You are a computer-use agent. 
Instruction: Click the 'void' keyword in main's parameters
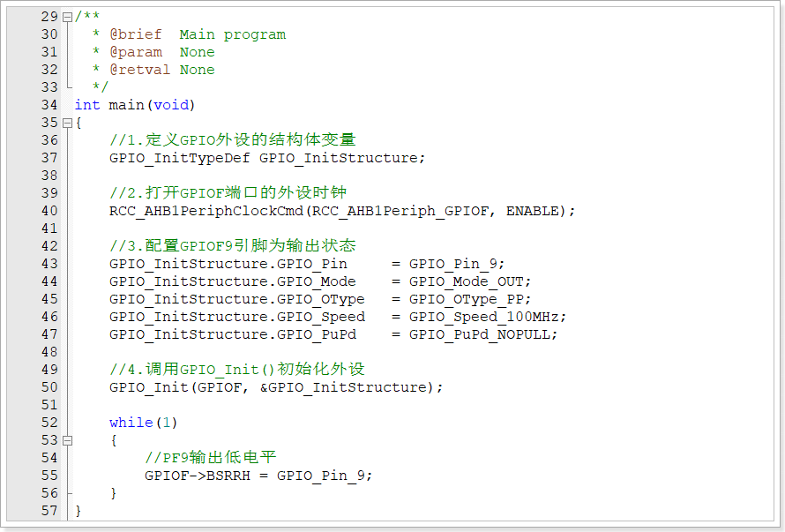tap(171, 105)
